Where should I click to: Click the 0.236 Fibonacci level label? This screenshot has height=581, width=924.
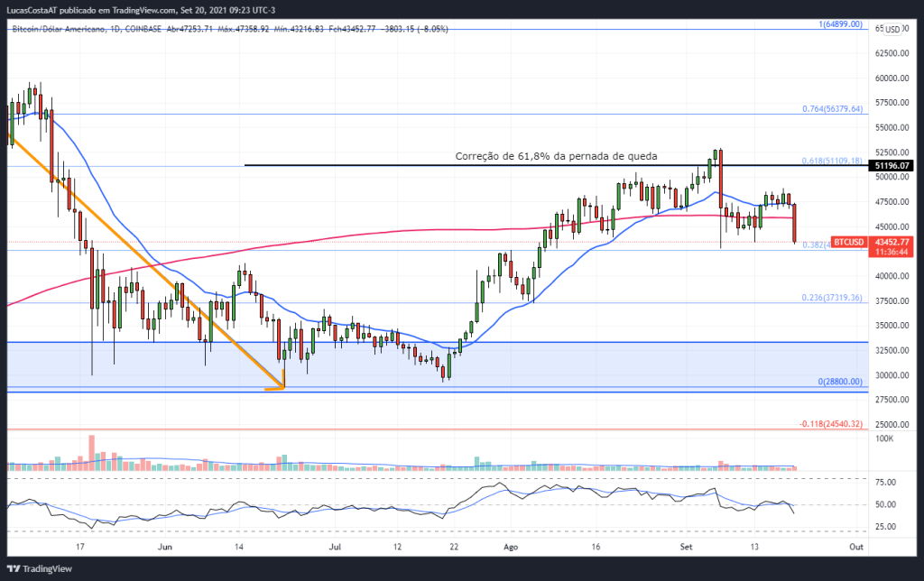click(x=832, y=298)
